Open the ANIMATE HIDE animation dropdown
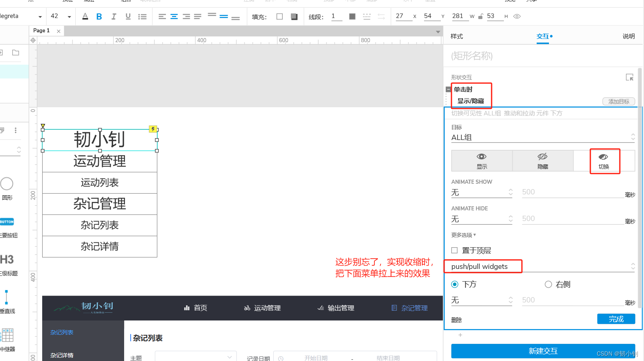 coord(482,219)
